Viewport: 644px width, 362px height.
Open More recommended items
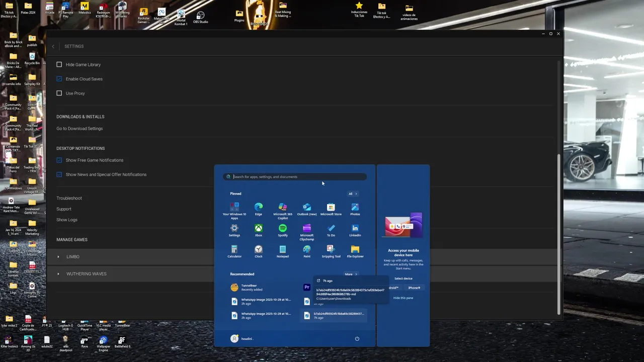pyautogui.click(x=351, y=274)
